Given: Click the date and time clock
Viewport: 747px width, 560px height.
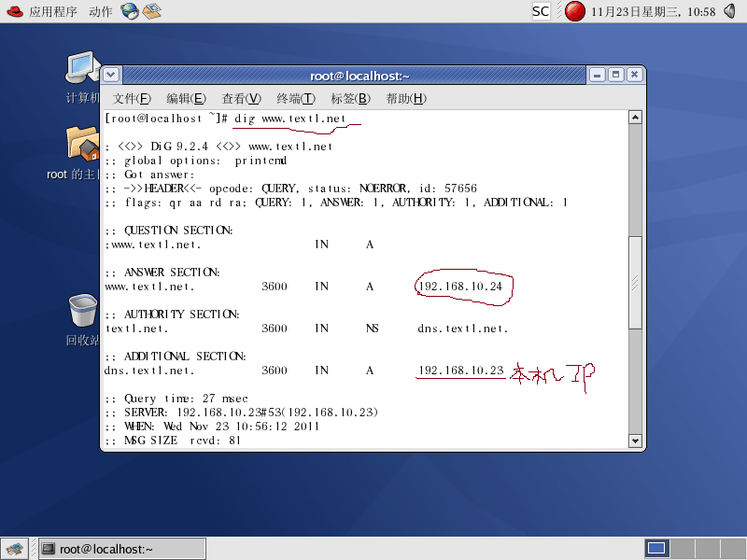Looking at the screenshot, I should (654, 11).
